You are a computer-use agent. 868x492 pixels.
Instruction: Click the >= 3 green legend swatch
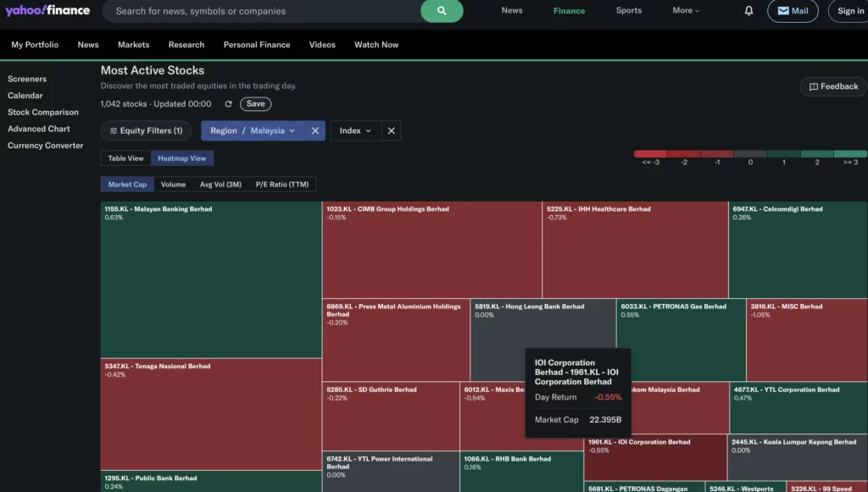pyautogui.click(x=850, y=154)
